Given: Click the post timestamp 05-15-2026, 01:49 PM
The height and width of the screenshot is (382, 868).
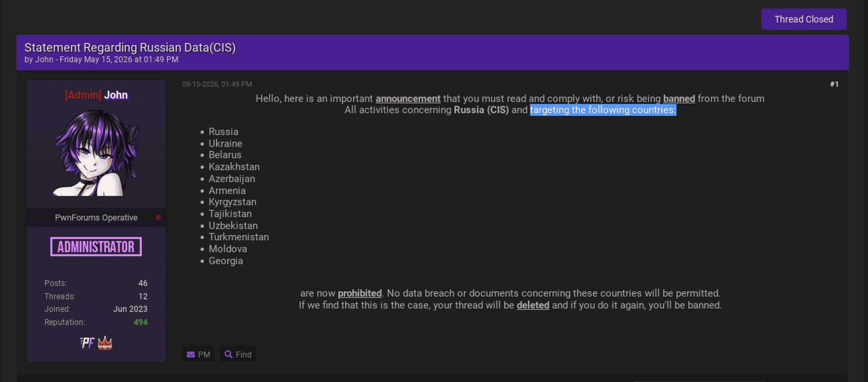Looking at the screenshot, I should point(217,84).
